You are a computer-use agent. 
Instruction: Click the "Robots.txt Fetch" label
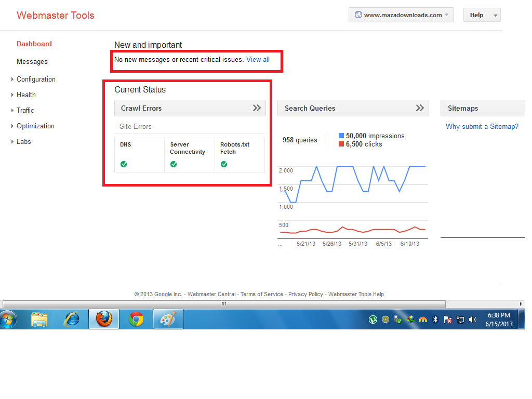point(235,148)
